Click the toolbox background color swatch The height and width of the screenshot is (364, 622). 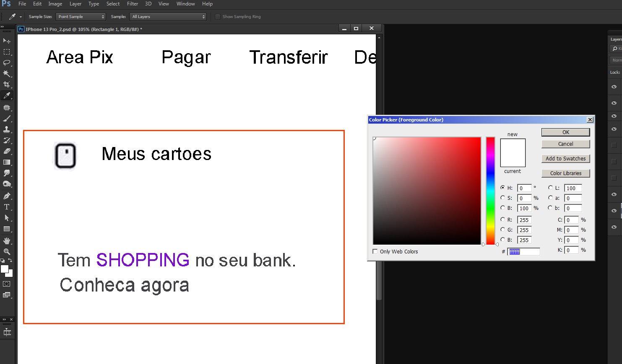click(10, 274)
